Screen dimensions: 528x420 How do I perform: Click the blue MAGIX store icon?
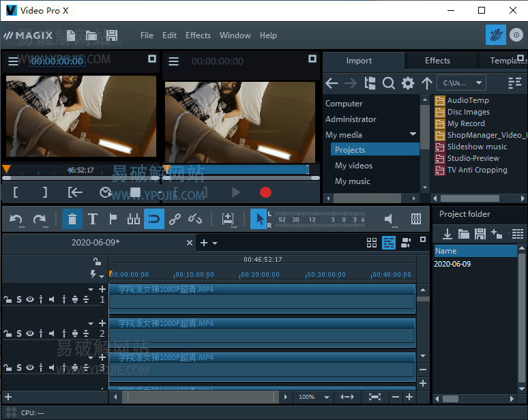[x=496, y=35]
